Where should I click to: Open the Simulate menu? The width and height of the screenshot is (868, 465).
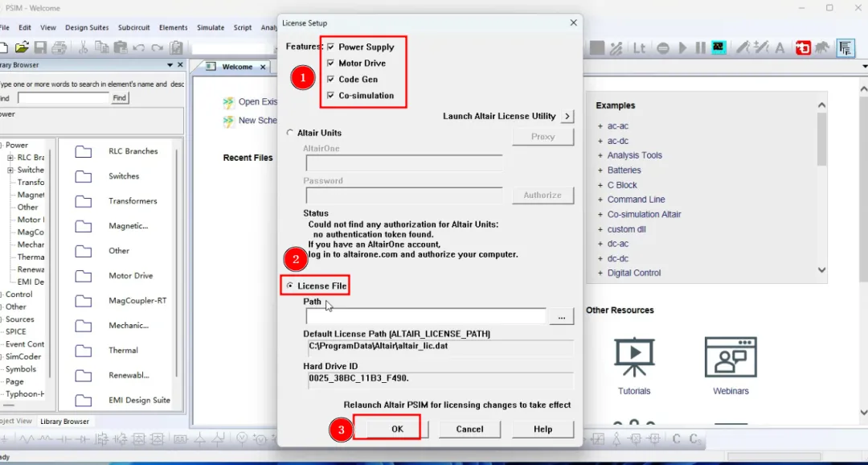click(211, 27)
